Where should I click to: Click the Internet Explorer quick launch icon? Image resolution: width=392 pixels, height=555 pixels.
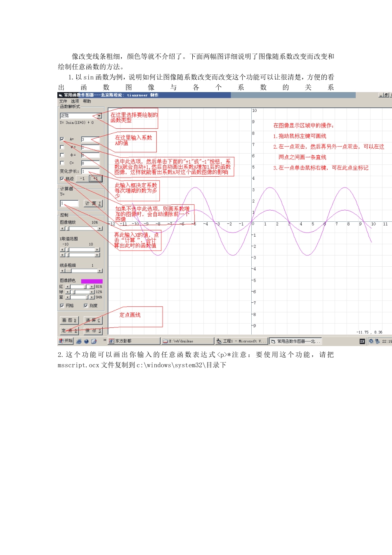point(79,341)
